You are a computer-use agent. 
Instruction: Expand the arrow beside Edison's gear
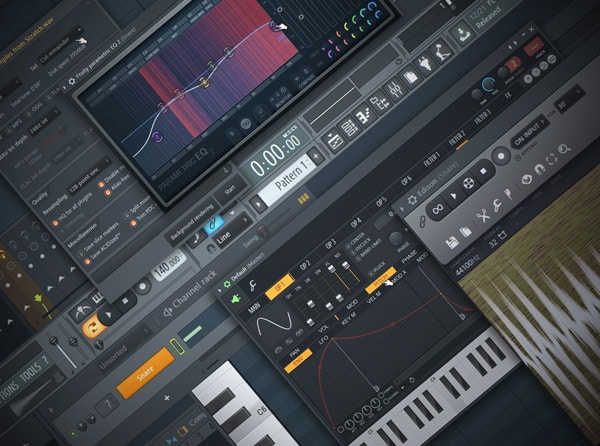(x=401, y=210)
